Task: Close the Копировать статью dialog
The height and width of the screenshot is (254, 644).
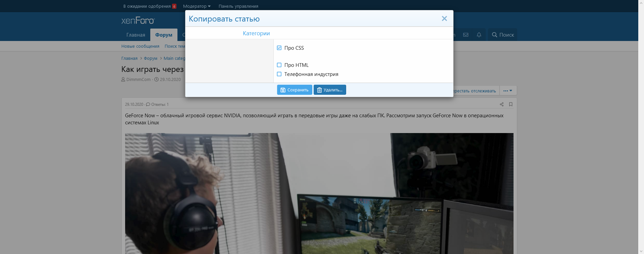Action: (444, 18)
